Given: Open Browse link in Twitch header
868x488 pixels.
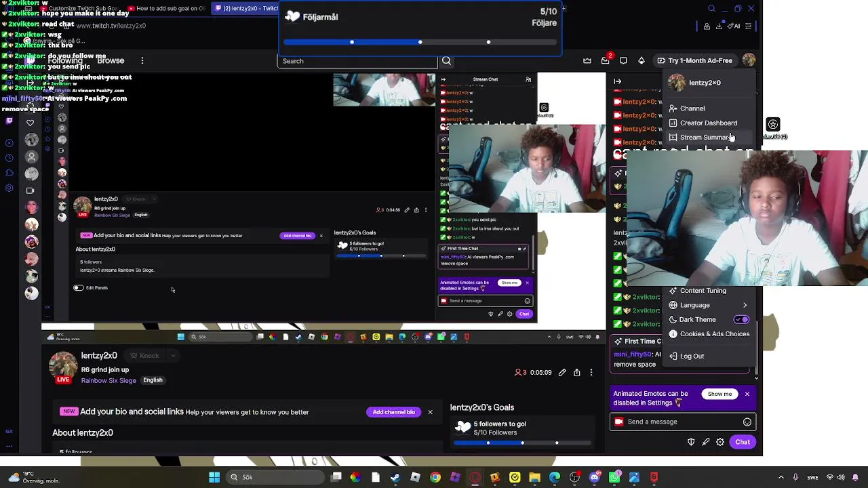Looking at the screenshot, I should [x=111, y=61].
